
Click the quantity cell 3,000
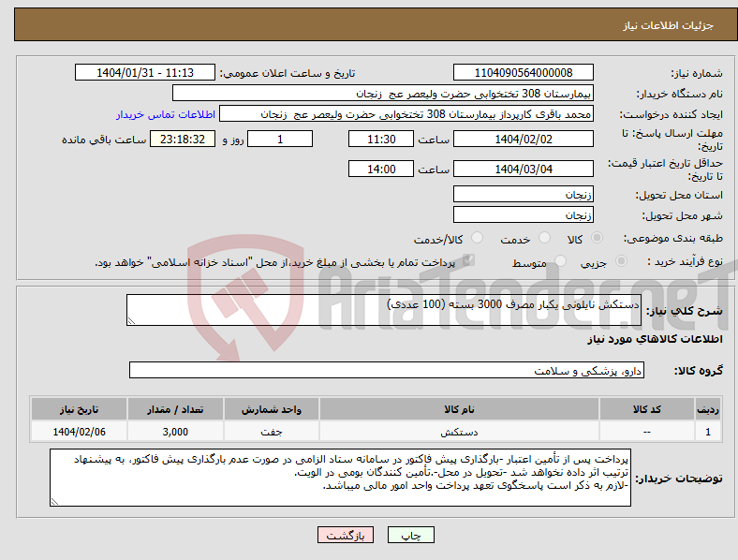point(175,432)
